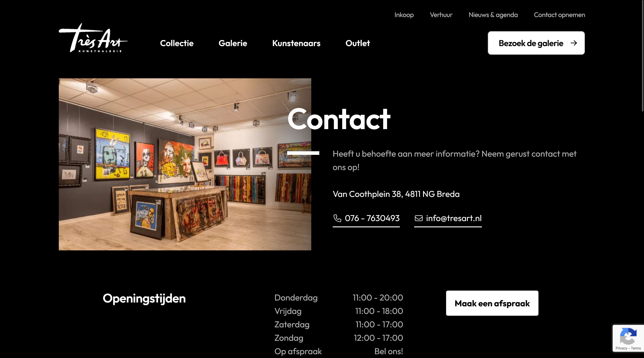Click the Bezoek de galerie button
Screen dimensions: 644x358
pyautogui.click(x=536, y=43)
